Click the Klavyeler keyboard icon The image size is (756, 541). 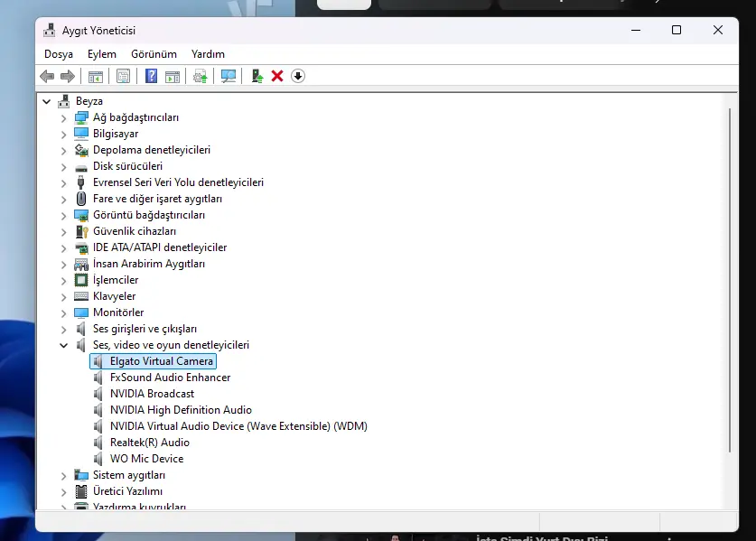tap(81, 296)
